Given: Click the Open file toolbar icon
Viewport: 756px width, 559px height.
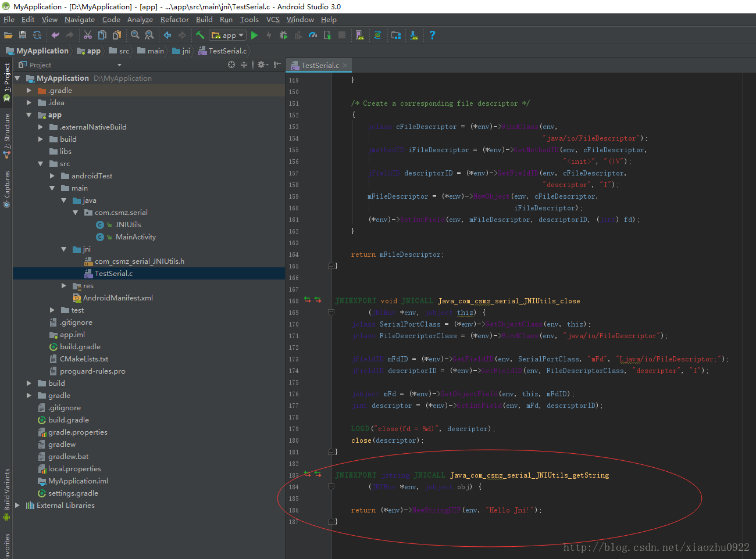Looking at the screenshot, I should 8,35.
